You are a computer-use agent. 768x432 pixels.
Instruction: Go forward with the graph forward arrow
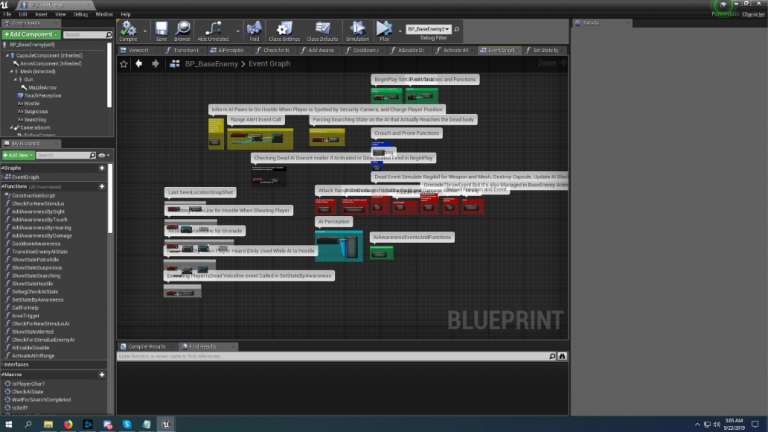coord(155,64)
